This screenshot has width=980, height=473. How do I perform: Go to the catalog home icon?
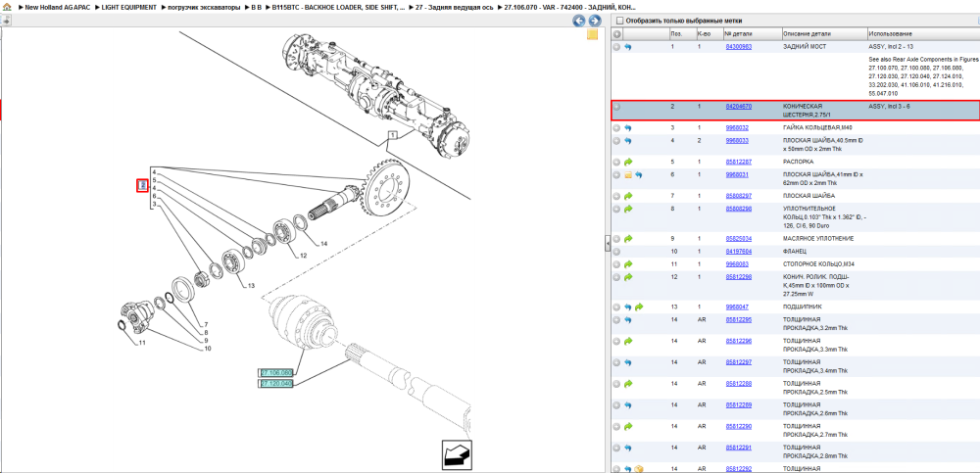point(7,6)
